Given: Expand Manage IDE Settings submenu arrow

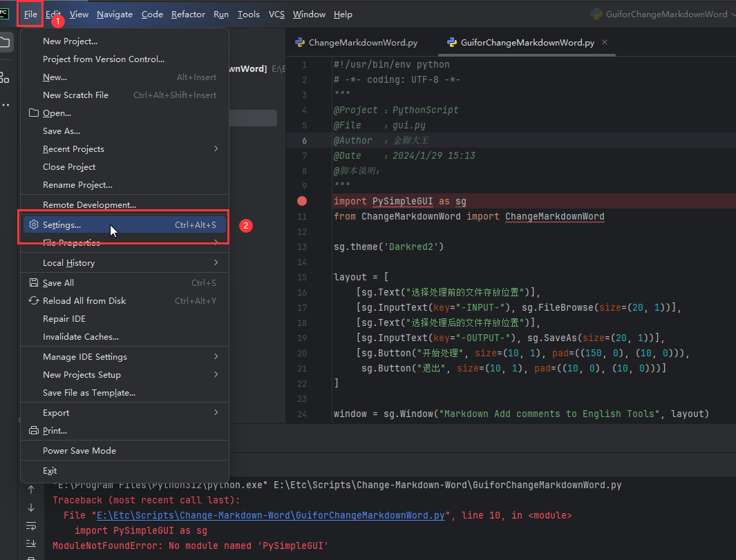Looking at the screenshot, I should coord(216,356).
